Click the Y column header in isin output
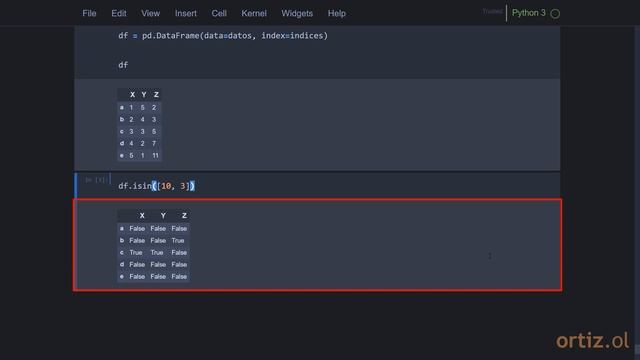This screenshot has width=640, height=360. [163, 216]
